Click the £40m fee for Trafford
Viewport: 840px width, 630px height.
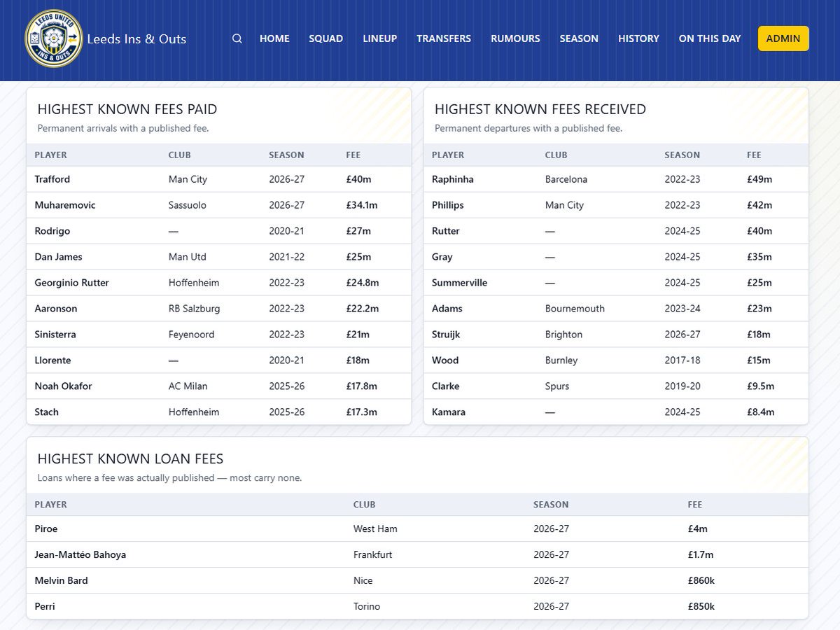pos(358,179)
